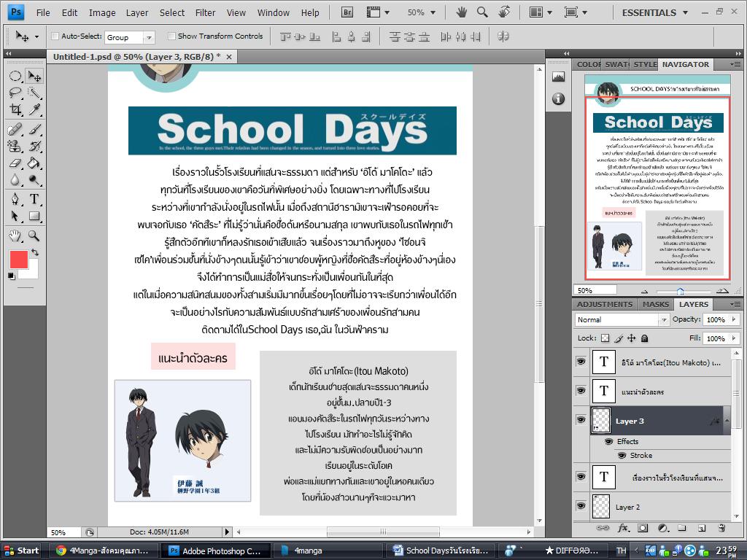Open the Layer menu
This screenshot has height=560, width=747.
pos(136,13)
